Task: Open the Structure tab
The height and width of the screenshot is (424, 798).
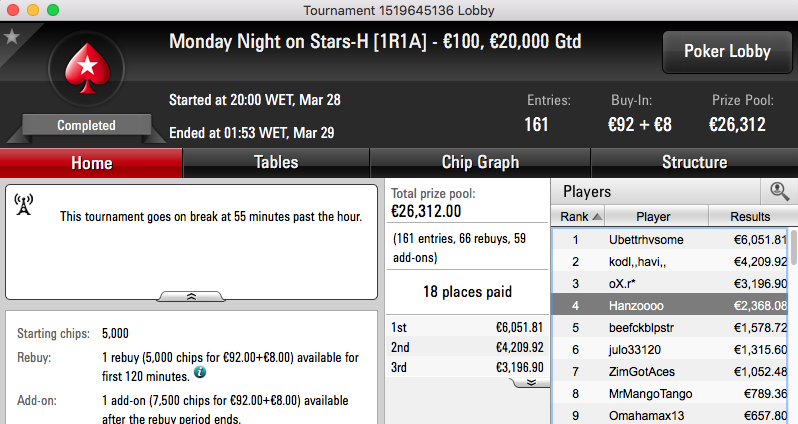Action: [694, 163]
